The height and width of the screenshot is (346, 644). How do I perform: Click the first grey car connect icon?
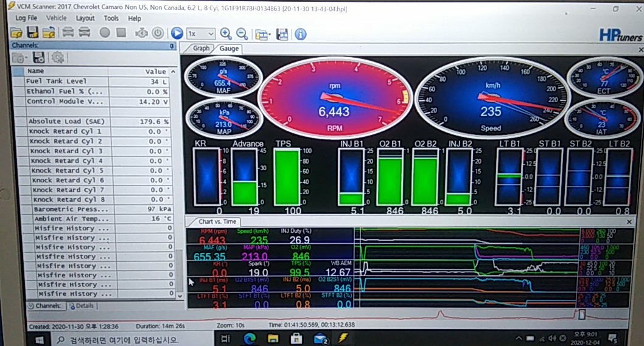click(68, 32)
